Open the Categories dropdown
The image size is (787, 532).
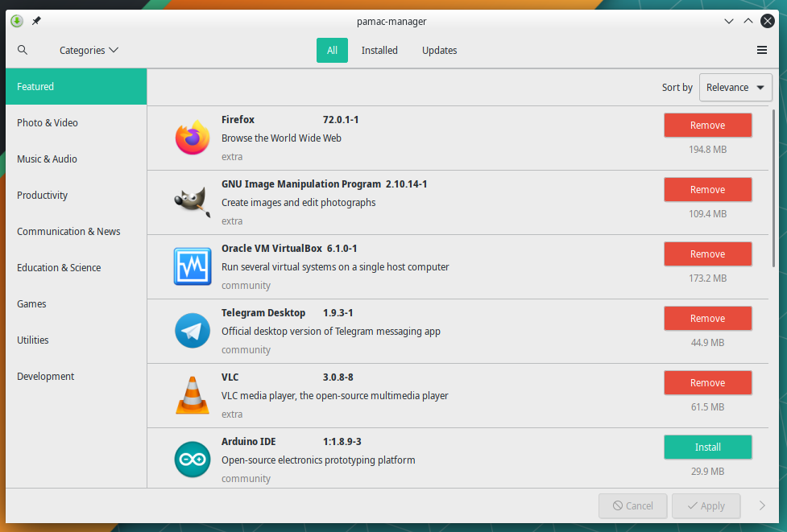pos(88,50)
